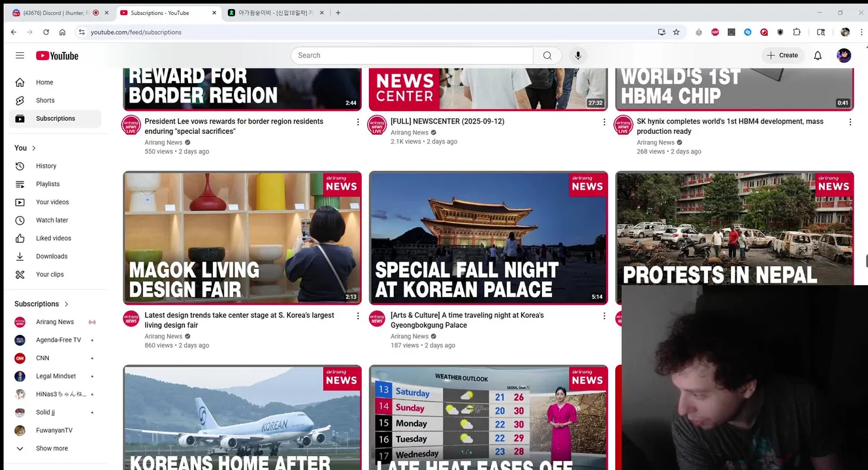The width and height of the screenshot is (868, 470).
Task: Open Playlists in the sidebar
Action: tap(55, 184)
